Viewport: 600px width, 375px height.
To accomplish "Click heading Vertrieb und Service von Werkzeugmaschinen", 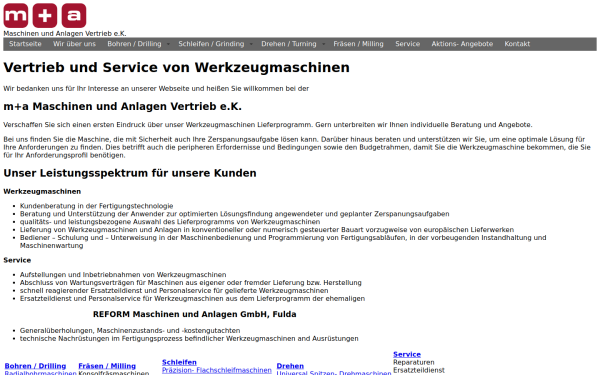I will click(x=176, y=67).
